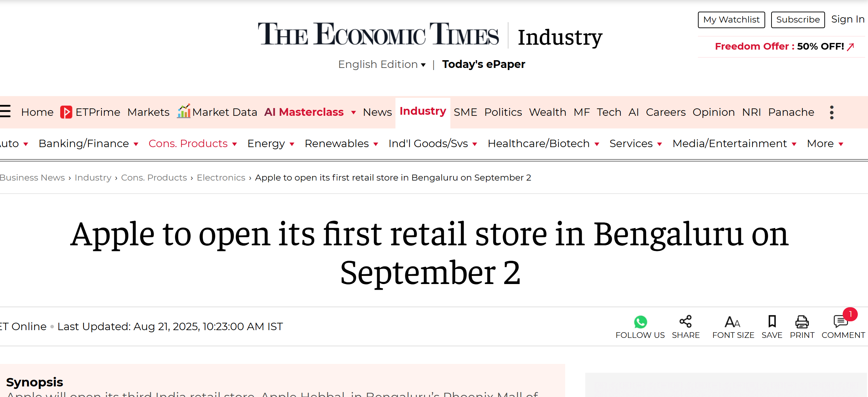Click the Electronics breadcrumb link

221,178
